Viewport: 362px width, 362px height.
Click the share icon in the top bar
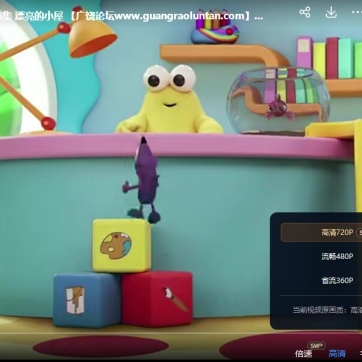point(305,13)
